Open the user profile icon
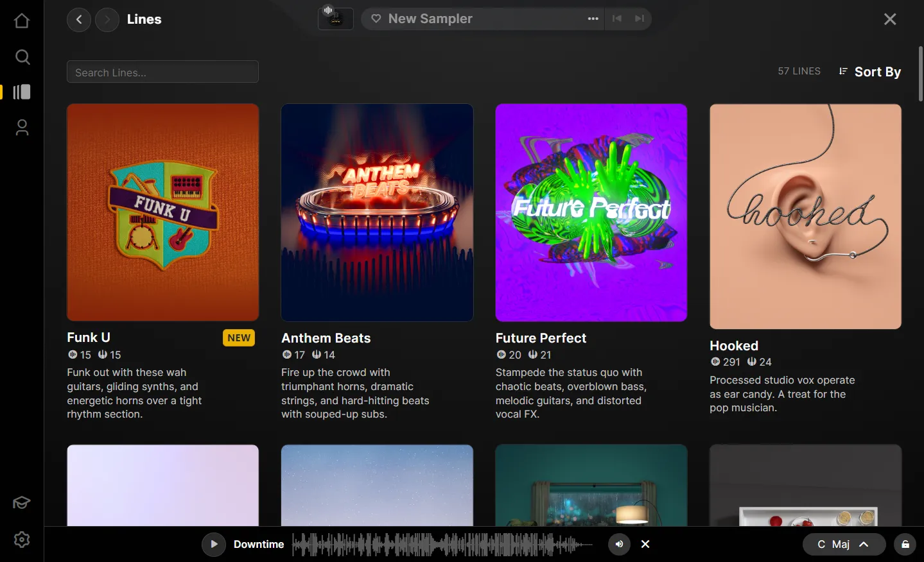The image size is (924, 562). (22, 128)
